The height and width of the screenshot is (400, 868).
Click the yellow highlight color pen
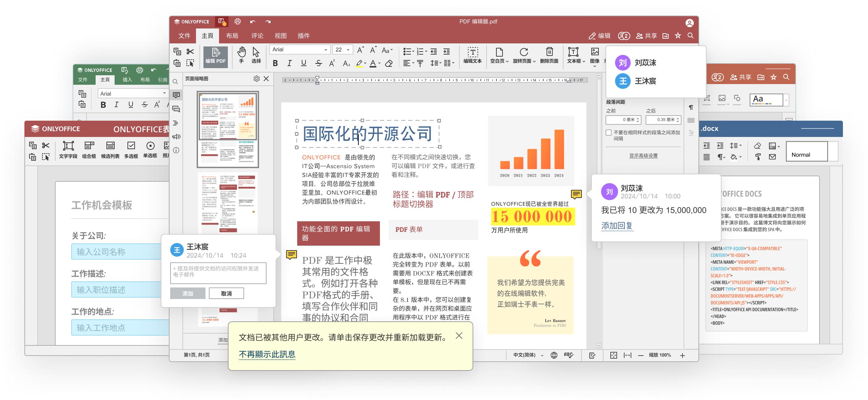[x=359, y=63]
